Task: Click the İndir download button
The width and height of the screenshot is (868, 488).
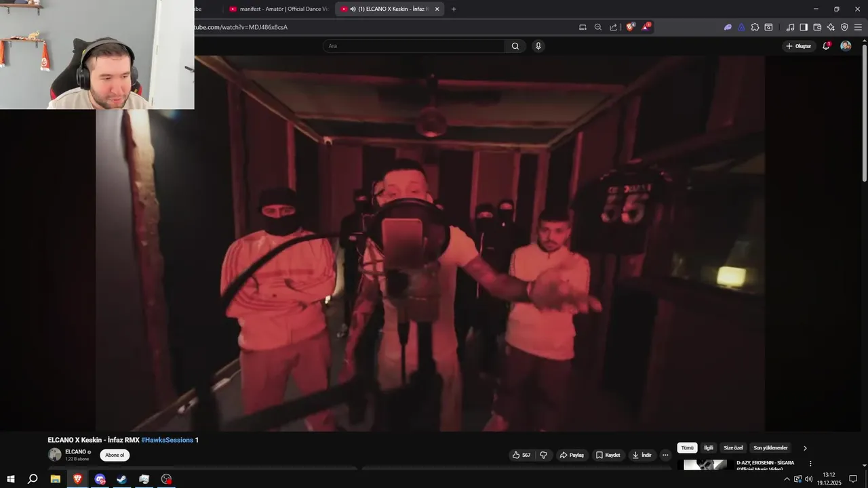Action: coord(642,455)
